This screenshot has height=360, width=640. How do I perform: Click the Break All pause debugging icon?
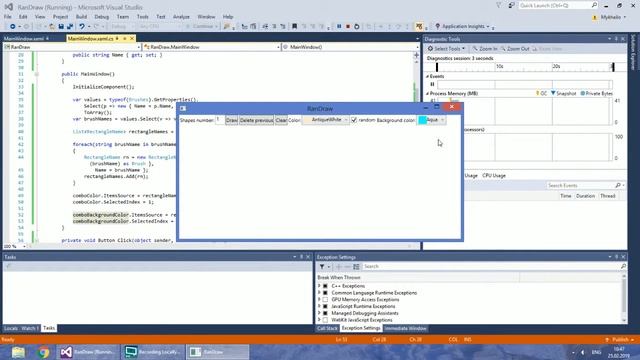pos(339,27)
